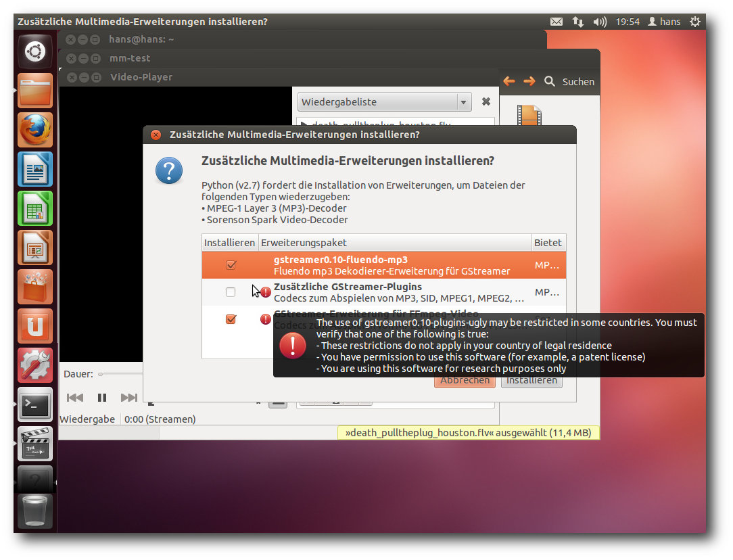This screenshot has width=733, height=560.
Task: Click the mm-test window title bar
Action: click(x=329, y=58)
